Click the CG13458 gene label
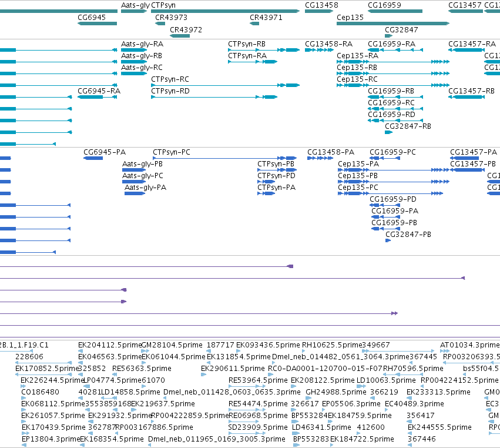 pyautogui.click(x=321, y=5)
